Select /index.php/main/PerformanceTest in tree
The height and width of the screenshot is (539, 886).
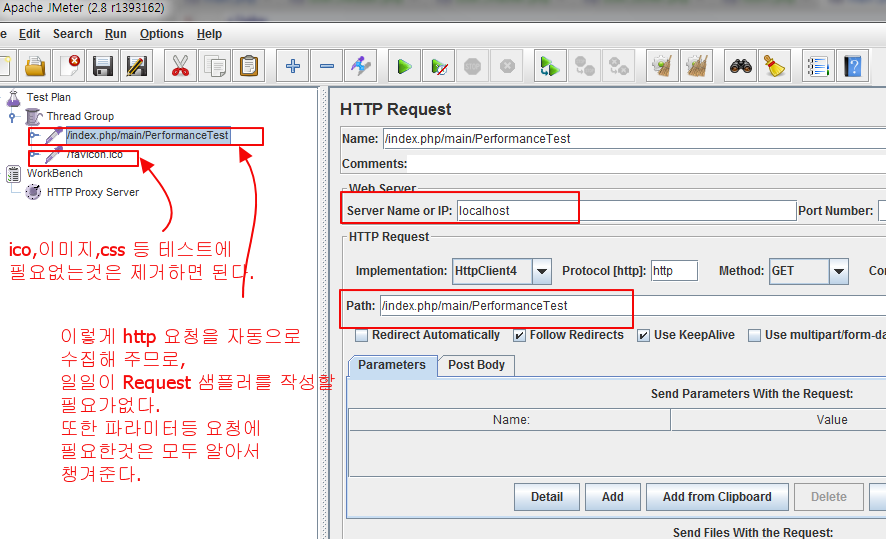(x=147, y=136)
